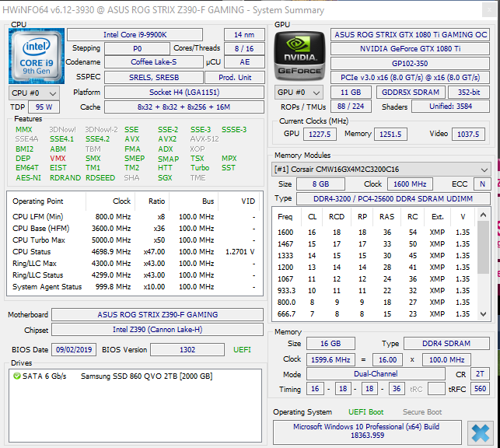Click the BIOS version 1302 field
This screenshot has height=448, width=500.
pos(187,350)
